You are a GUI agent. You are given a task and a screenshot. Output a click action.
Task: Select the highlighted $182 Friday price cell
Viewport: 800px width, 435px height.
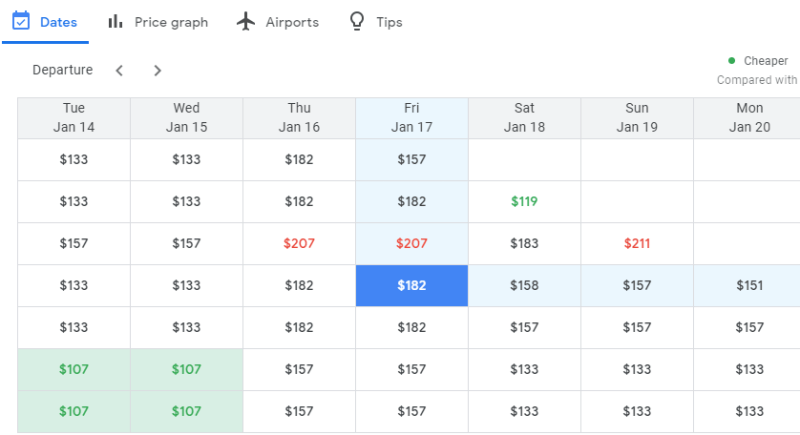[x=411, y=286]
